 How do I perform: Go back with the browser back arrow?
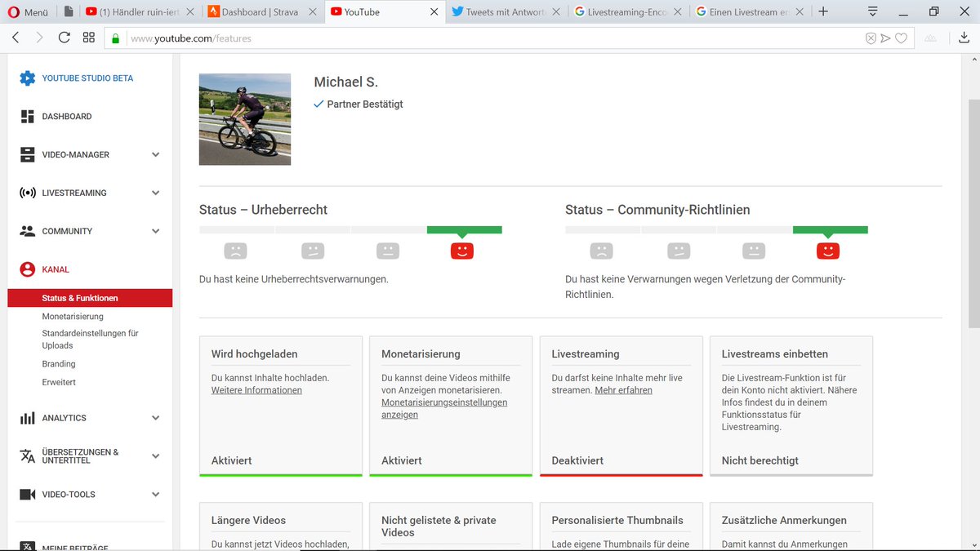16,38
